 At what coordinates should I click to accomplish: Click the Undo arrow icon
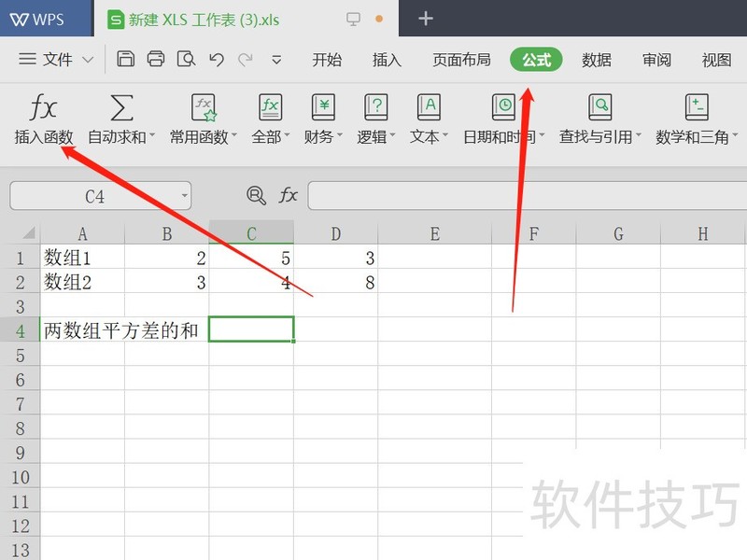coord(217,60)
